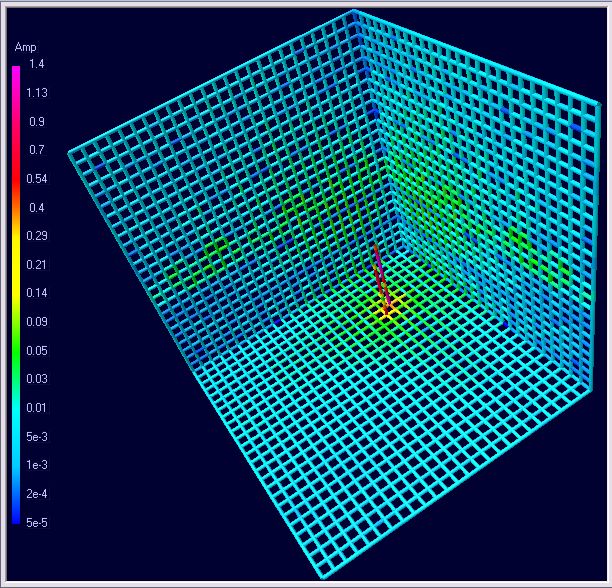Click the 5e-5 legend value
Screen dimensions: 612x588
[37, 522]
